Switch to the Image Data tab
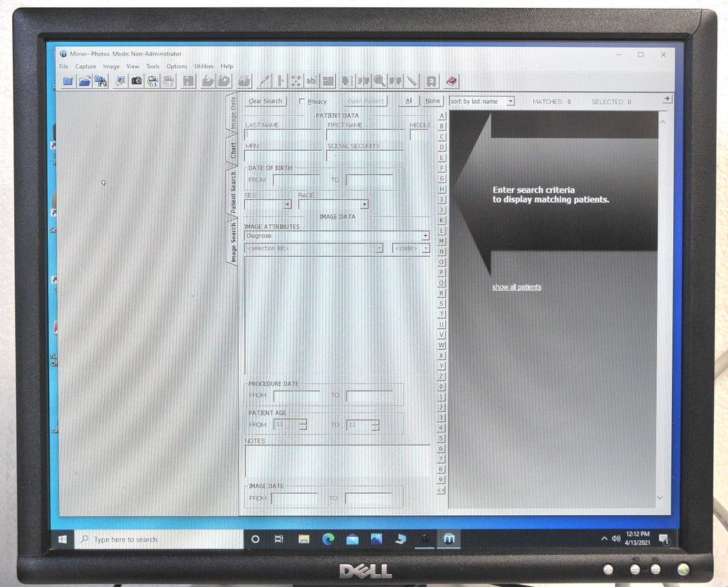This screenshot has width=728, height=587. (x=232, y=113)
